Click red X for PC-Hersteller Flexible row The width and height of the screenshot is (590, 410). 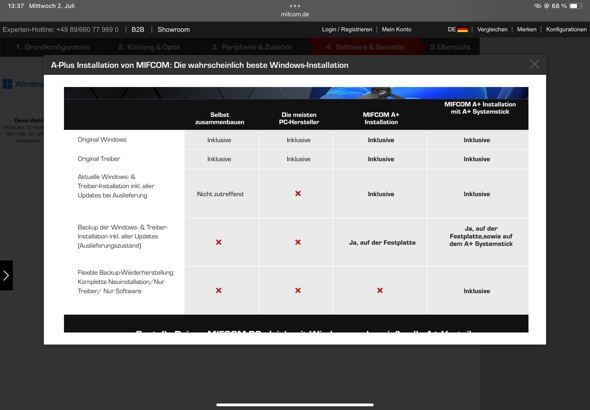point(298,290)
